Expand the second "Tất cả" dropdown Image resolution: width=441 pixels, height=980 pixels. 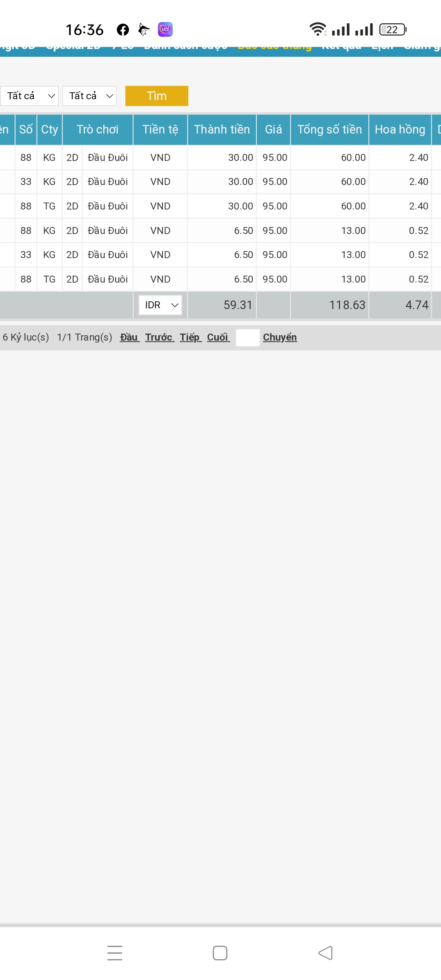[90, 96]
